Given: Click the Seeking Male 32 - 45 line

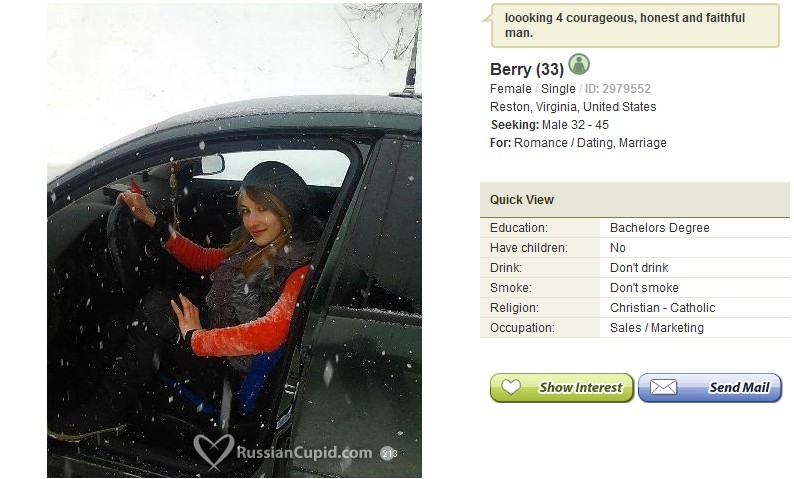Looking at the screenshot, I should pos(549,125).
